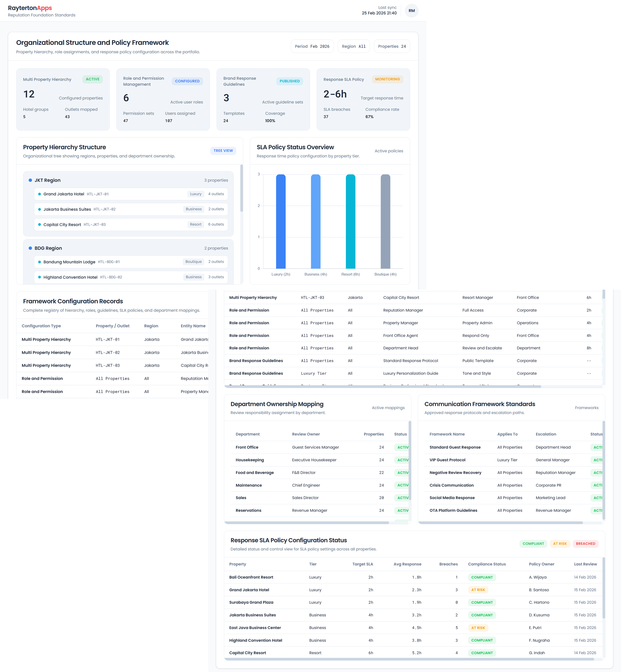
Task: Click the Luxury (2h) bar in SLA chart
Action: (x=281, y=222)
